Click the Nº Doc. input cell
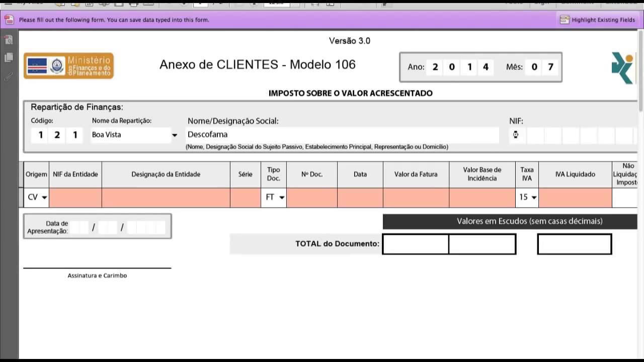This screenshot has width=644, height=362. point(312,198)
